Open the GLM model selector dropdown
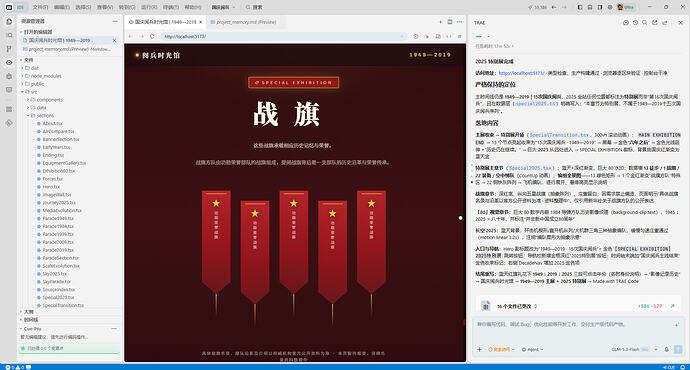 [x=634, y=349]
